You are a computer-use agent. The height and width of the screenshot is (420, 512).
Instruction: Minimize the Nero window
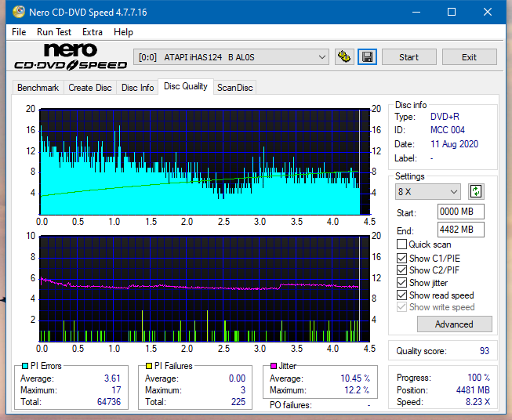(x=416, y=12)
